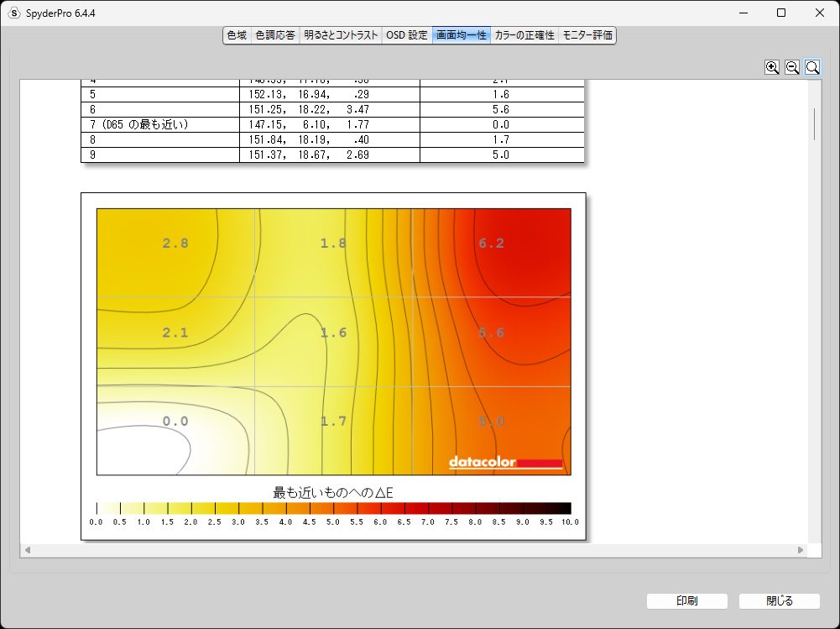Go to the カラーの正確性 tab

pyautogui.click(x=524, y=35)
